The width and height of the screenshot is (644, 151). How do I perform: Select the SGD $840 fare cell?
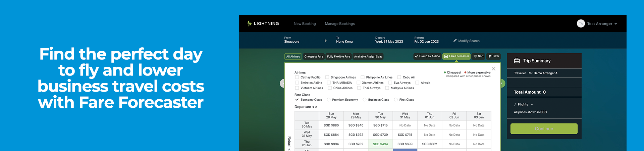pyautogui.click(x=356, y=125)
